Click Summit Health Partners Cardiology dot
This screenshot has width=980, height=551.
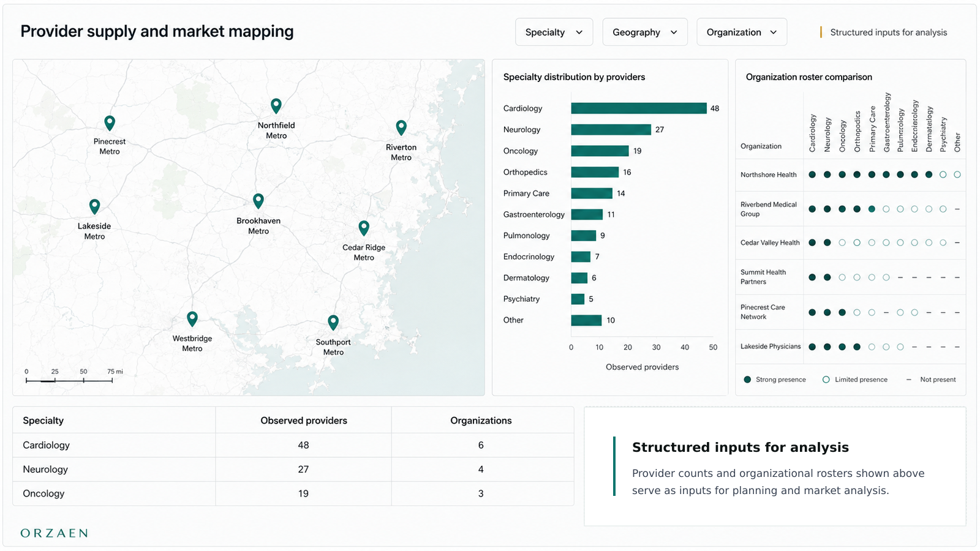click(812, 277)
